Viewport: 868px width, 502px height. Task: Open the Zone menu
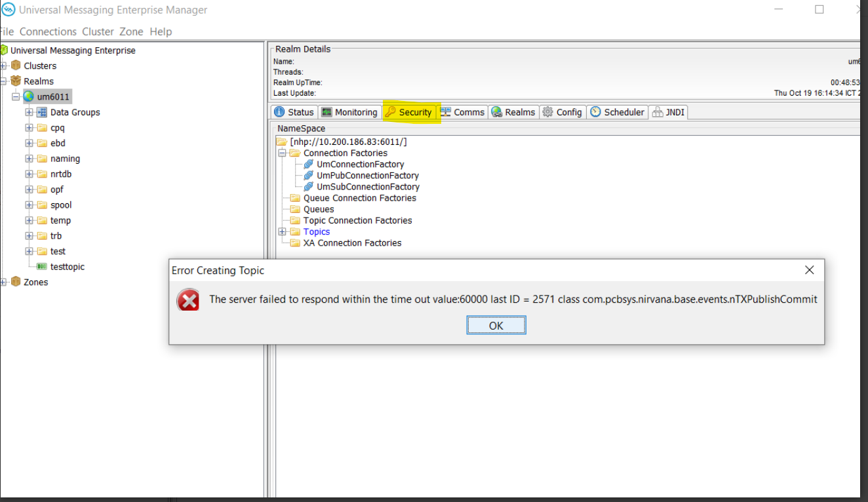point(131,31)
